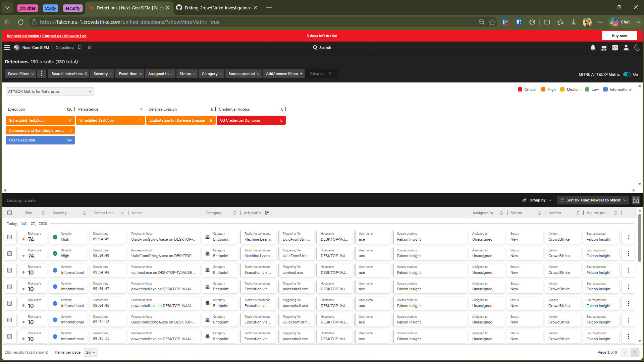Open the column layout icon beside Sort by

(636, 200)
